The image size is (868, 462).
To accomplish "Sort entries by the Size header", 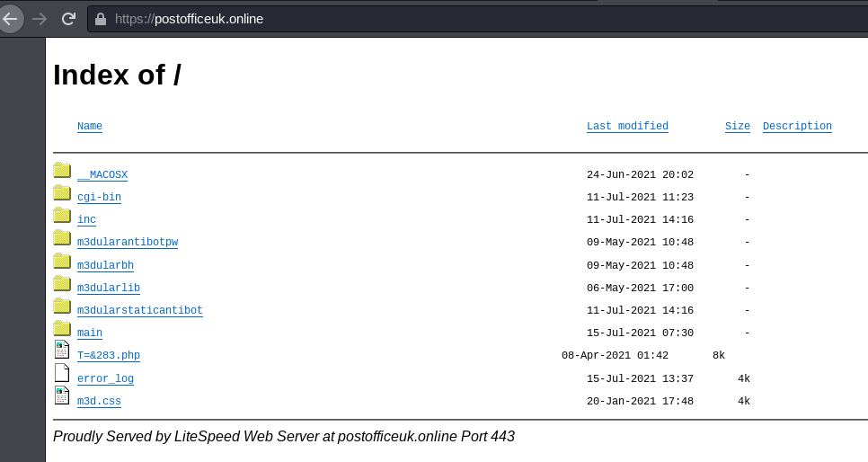I will (737, 127).
